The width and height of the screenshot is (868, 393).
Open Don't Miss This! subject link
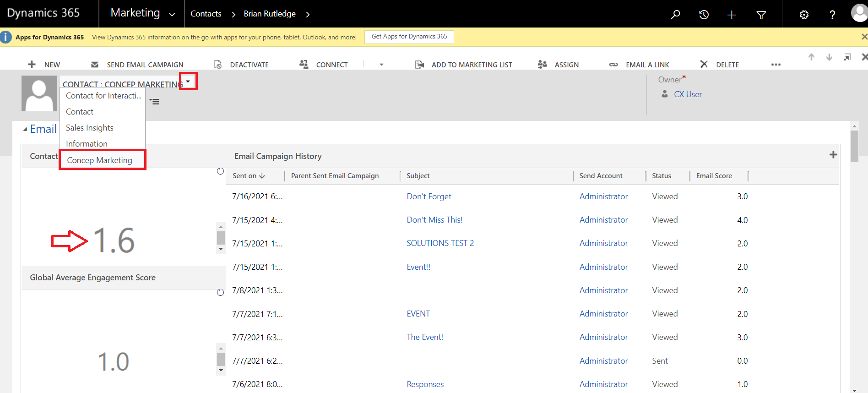434,220
